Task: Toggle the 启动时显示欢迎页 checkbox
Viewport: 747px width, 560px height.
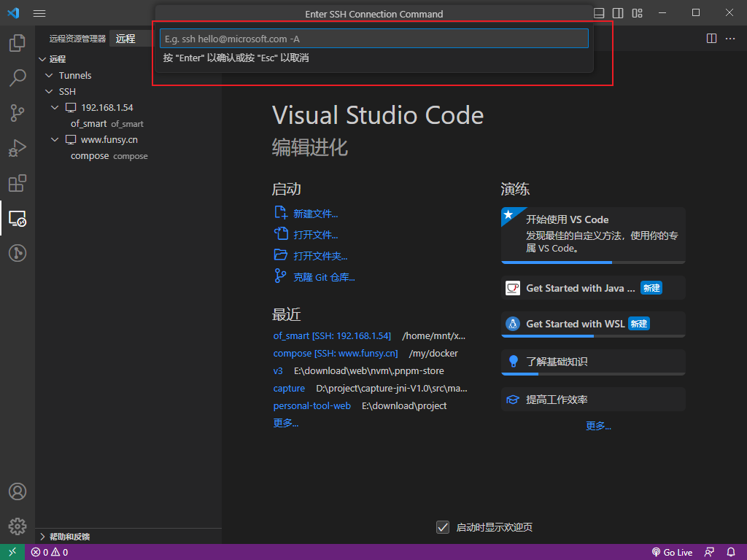Action: click(443, 527)
